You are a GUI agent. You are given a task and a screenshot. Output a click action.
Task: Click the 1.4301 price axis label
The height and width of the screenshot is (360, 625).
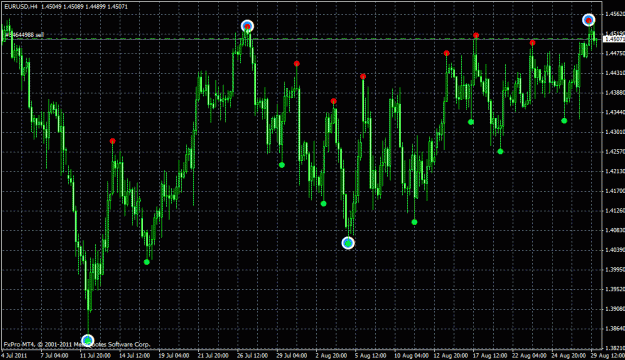(x=615, y=132)
